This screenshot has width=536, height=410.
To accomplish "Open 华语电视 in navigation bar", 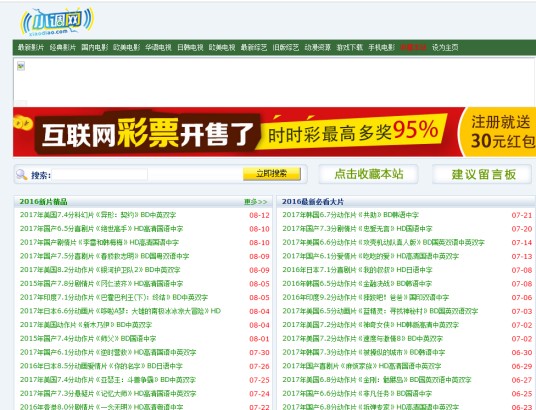I will click(x=158, y=48).
